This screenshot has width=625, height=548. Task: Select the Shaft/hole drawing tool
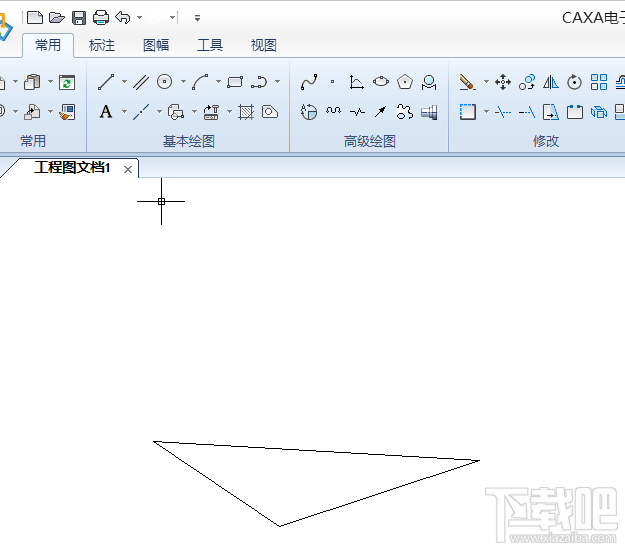point(429,112)
